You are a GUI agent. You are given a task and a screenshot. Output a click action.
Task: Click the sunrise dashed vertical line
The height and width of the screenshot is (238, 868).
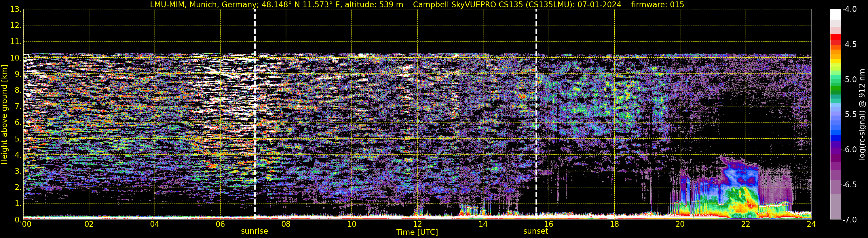(x=255, y=114)
